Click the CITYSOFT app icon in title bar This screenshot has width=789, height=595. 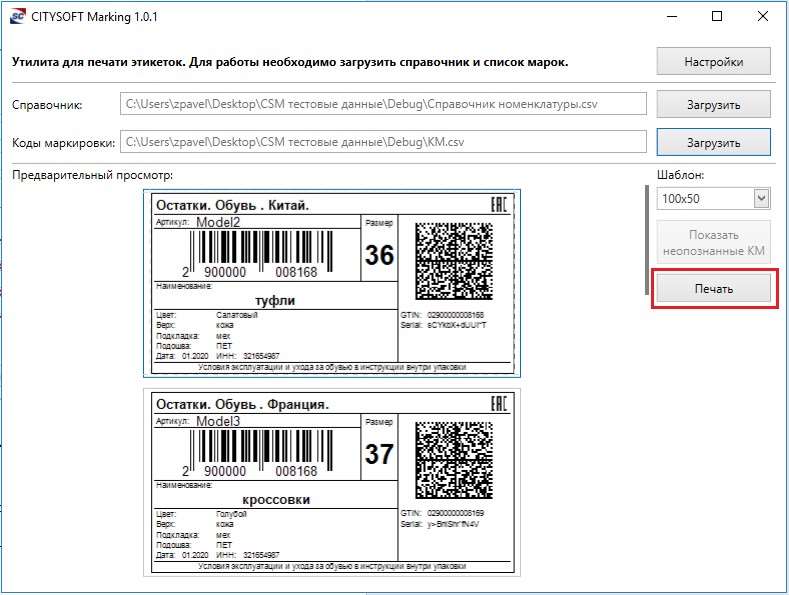click(x=17, y=18)
